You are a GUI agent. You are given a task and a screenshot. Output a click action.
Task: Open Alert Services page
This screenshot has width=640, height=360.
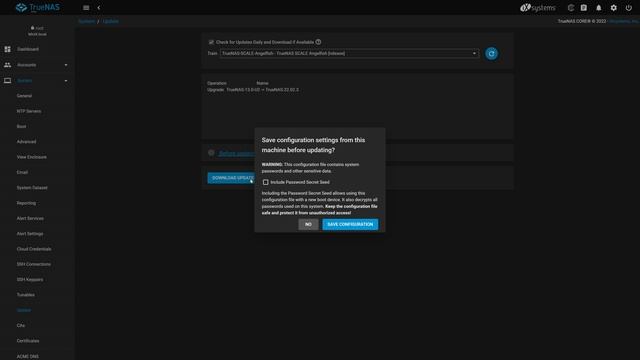30,218
